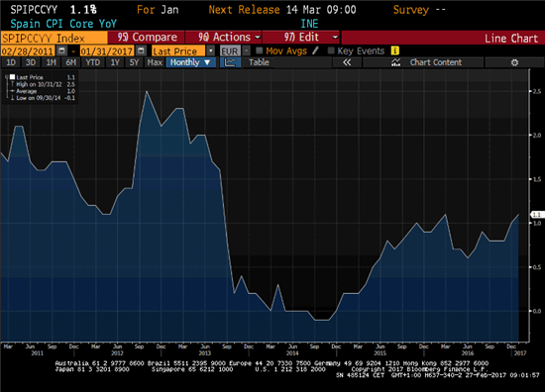Click the 2012 x-axis year label
Image resolution: width=545 pixels, height=392 pixels.
pos(117,352)
